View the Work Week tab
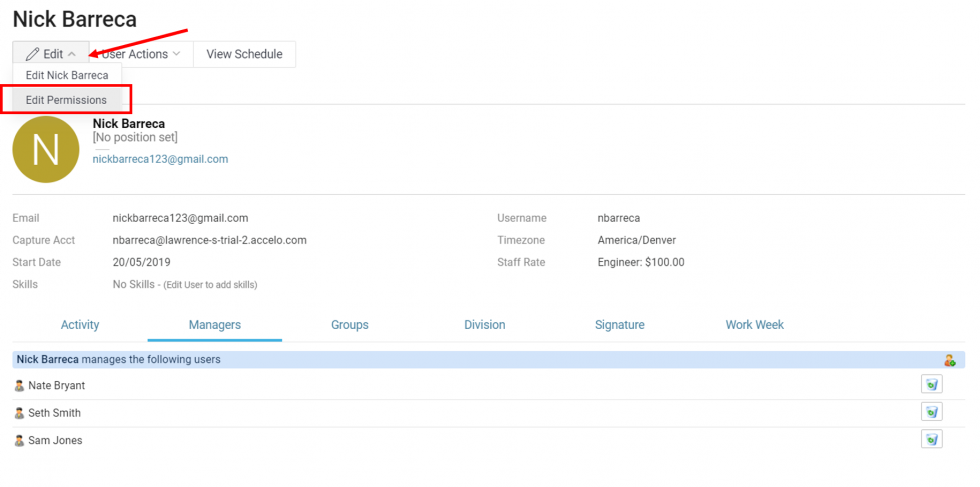This screenshot has width=980, height=487. click(754, 325)
